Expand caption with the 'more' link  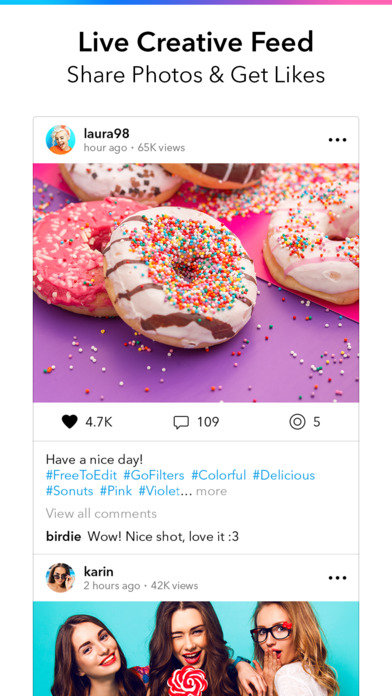[x=211, y=491]
